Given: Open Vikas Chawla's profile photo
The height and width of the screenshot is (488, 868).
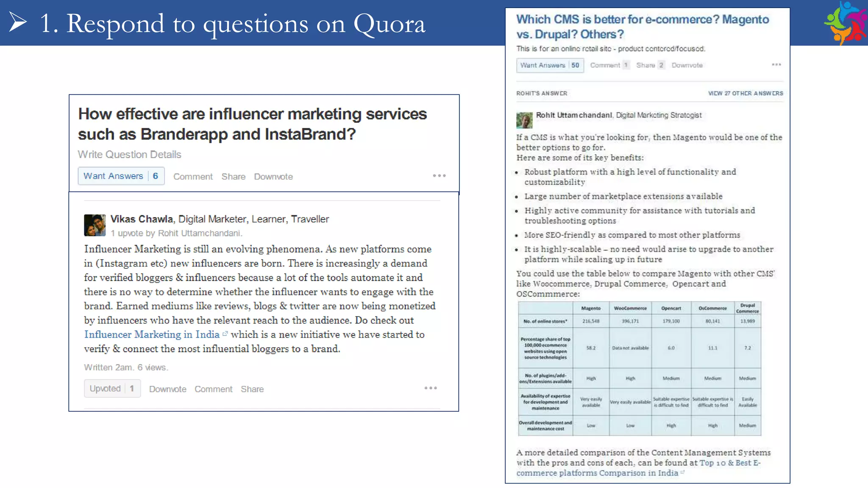Looking at the screenshot, I should click(x=95, y=225).
